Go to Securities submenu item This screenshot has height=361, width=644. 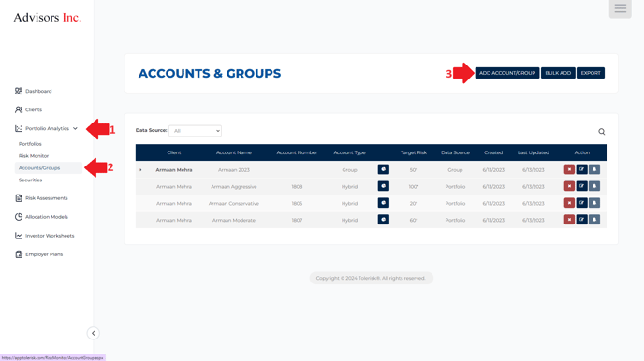tap(30, 180)
